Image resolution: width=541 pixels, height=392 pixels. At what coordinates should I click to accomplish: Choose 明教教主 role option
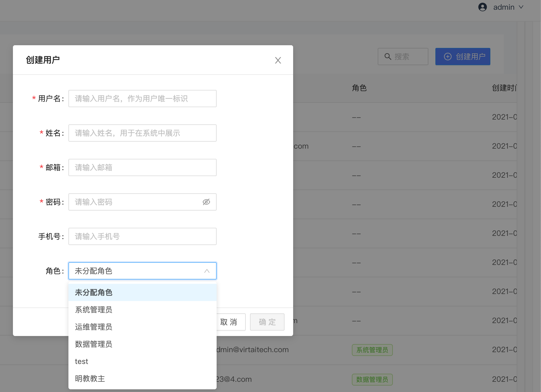pos(143,379)
